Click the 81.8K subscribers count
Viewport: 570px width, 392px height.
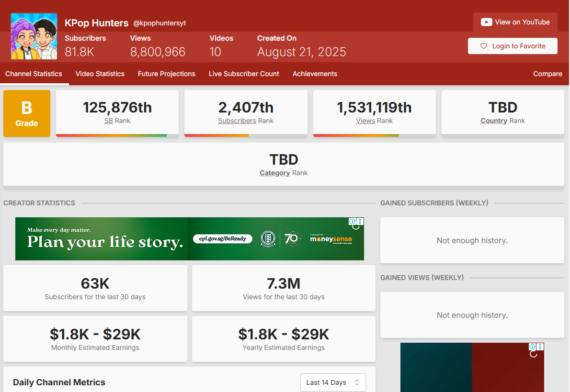tap(79, 52)
